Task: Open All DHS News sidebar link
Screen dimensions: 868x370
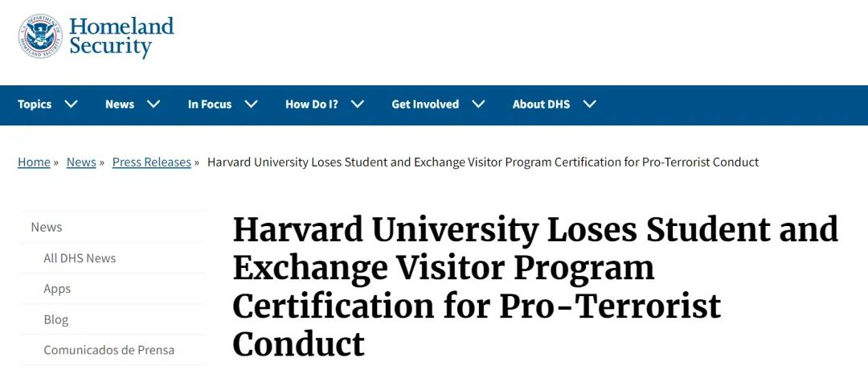Action: pyautogui.click(x=80, y=258)
